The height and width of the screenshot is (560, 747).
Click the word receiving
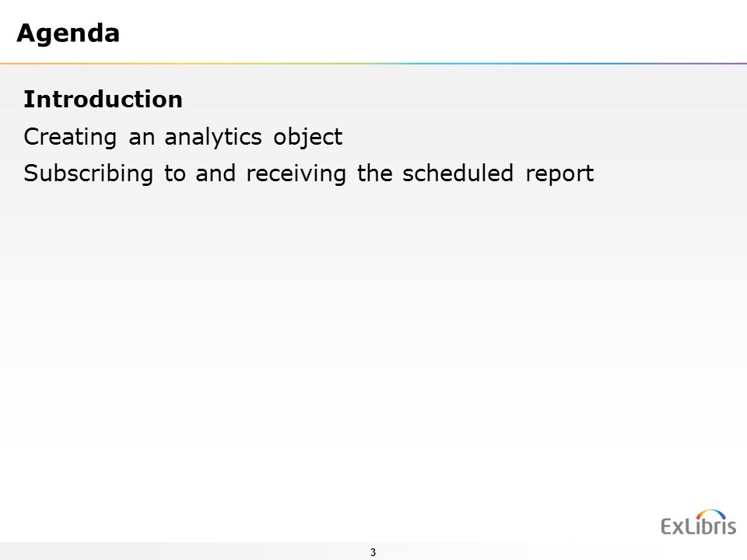(296, 173)
